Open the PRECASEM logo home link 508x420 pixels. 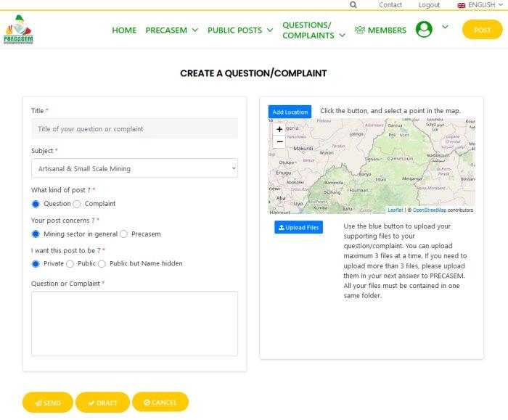click(18, 30)
